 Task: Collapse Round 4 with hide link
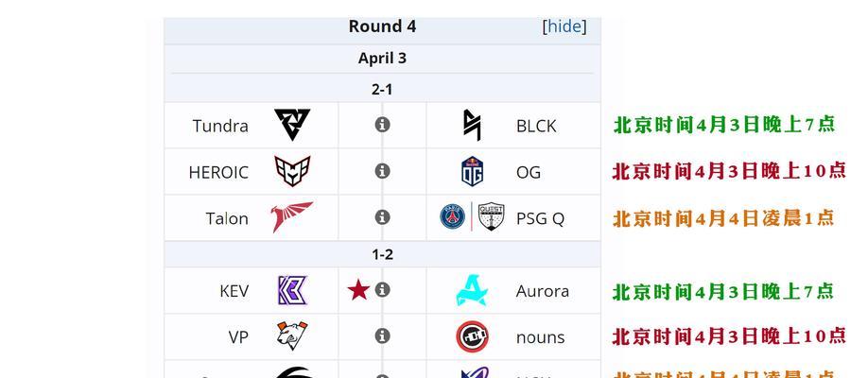click(x=564, y=26)
